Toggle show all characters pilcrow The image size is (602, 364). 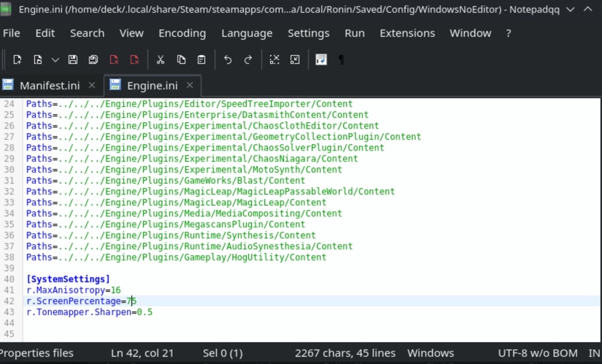(x=341, y=59)
